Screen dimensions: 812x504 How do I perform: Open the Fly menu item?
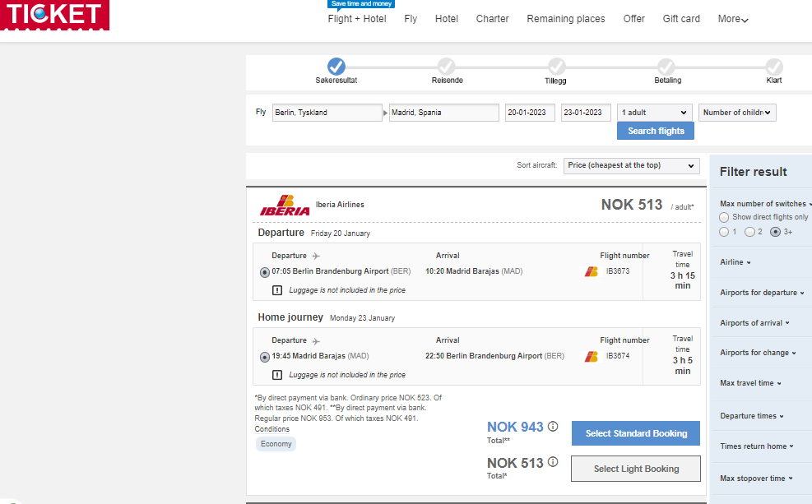click(x=411, y=19)
